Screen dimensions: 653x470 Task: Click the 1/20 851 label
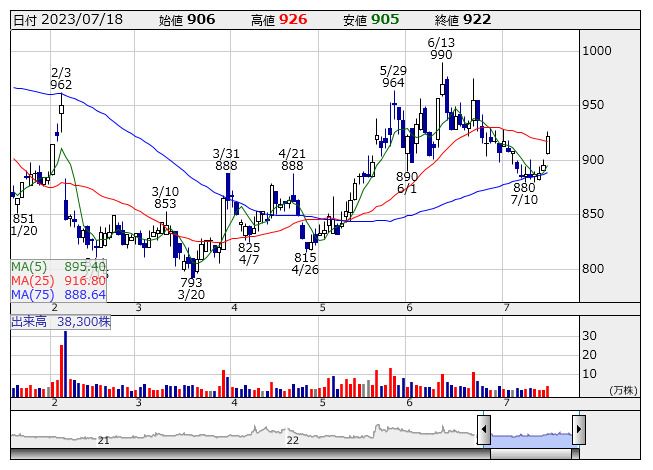[24, 225]
